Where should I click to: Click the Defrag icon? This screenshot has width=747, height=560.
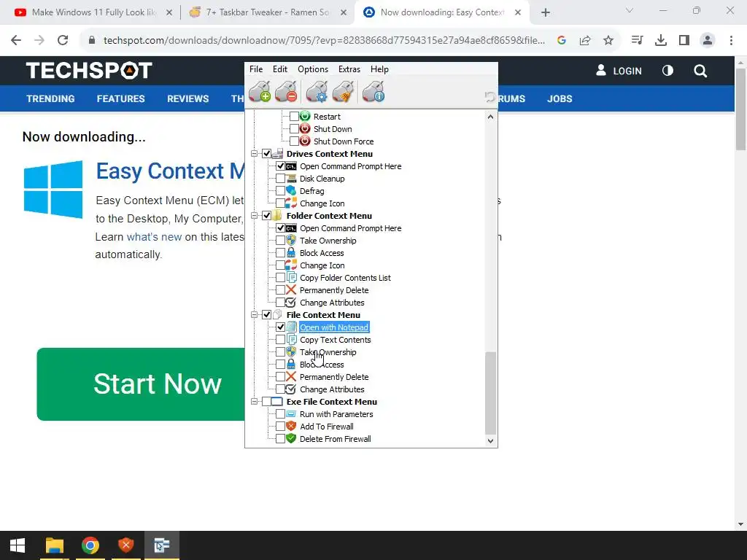[x=291, y=190]
